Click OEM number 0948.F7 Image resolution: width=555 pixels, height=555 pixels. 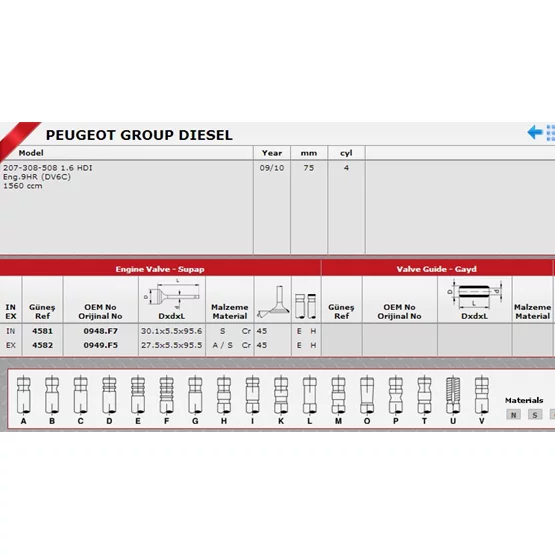pos(101,331)
